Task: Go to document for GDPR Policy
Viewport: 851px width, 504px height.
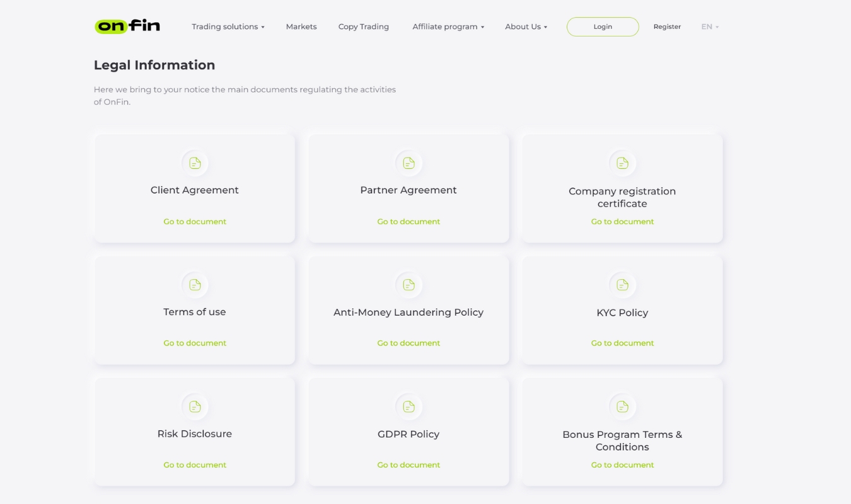Action: pyautogui.click(x=408, y=465)
